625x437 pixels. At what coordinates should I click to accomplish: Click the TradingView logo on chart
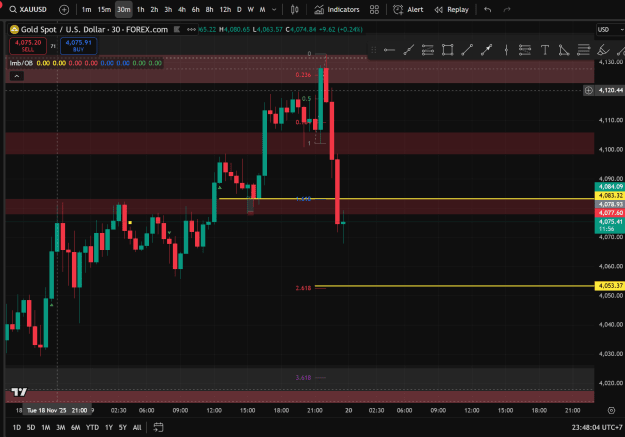coord(19,392)
